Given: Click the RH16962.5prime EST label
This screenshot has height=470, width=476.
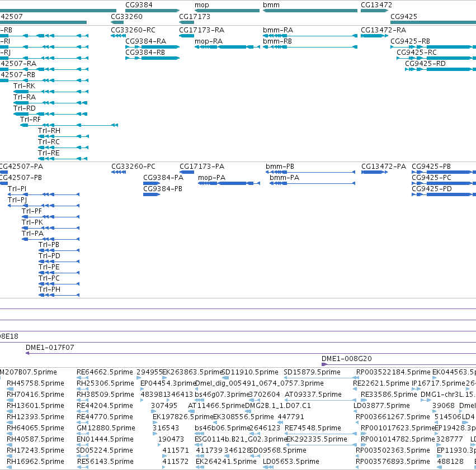Looking at the screenshot, I should (x=35, y=462).
